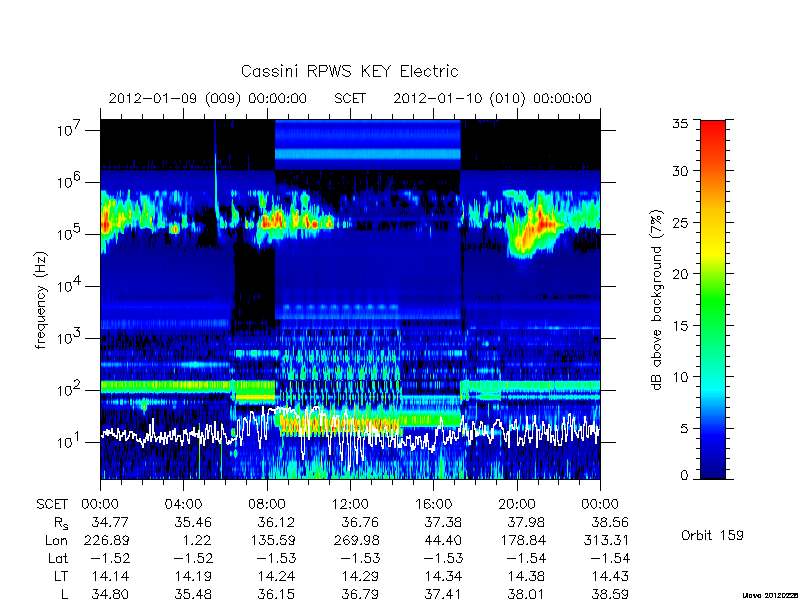Click the "frequency (Hz)" axis label

tap(41, 300)
